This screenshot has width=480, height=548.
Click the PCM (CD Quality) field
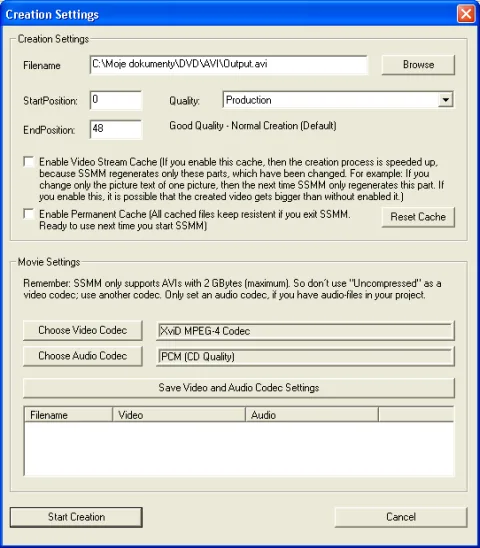[x=305, y=356]
